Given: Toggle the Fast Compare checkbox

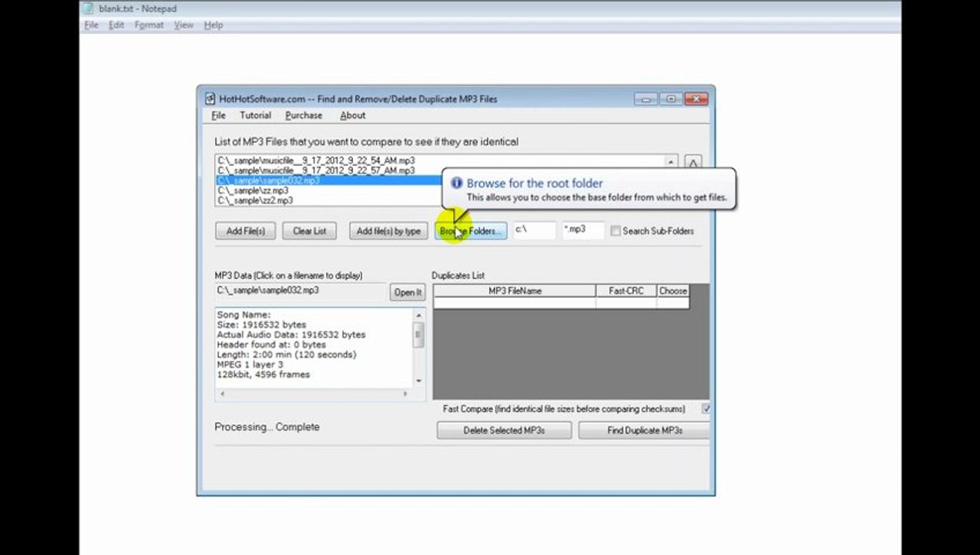Looking at the screenshot, I should [706, 409].
